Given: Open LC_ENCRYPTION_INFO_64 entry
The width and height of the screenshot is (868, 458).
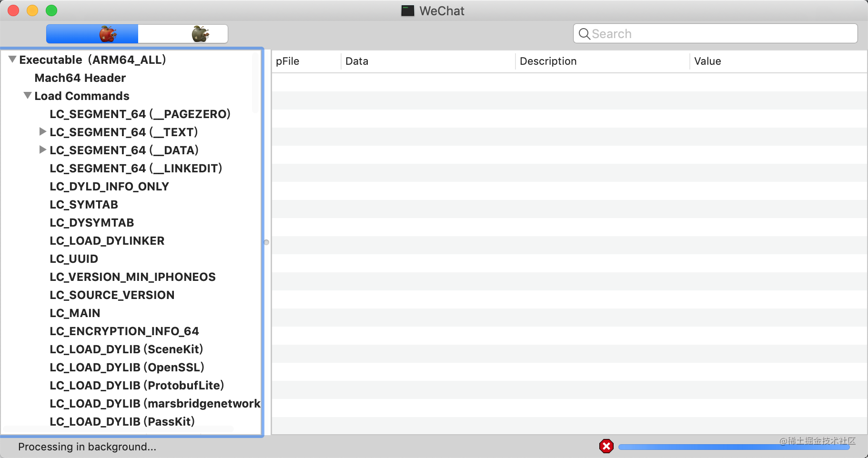Looking at the screenshot, I should click(124, 331).
